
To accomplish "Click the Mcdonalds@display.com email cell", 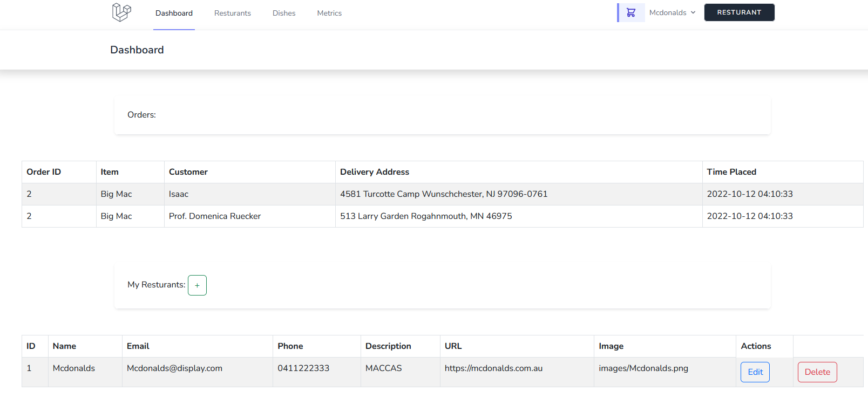I will coord(198,372).
